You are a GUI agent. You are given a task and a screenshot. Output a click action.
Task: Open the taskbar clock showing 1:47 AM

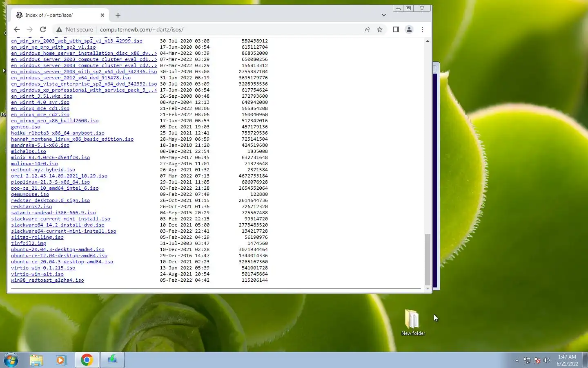(x=567, y=360)
